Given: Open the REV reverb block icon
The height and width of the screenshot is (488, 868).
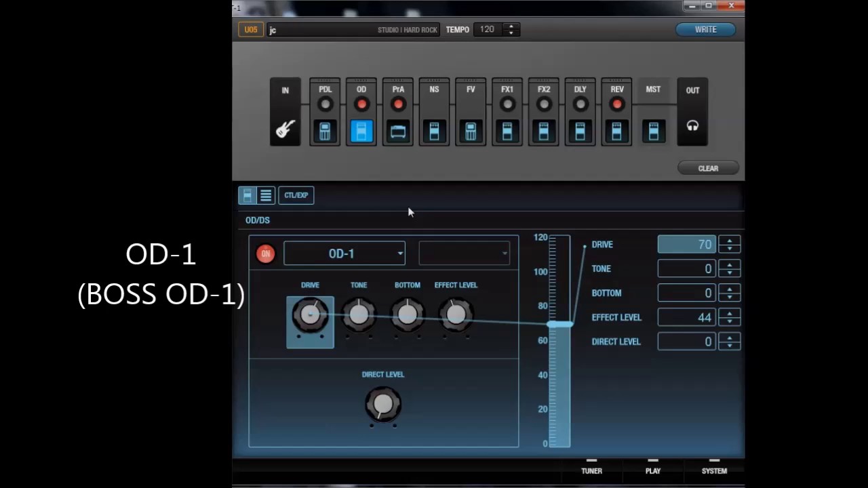Looking at the screenshot, I should click(x=617, y=131).
